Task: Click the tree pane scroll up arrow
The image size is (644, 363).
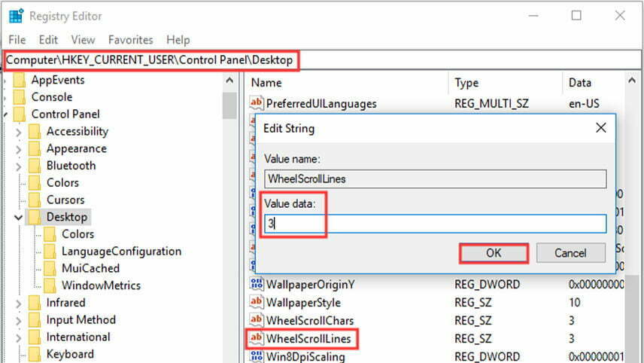Action: point(229,80)
